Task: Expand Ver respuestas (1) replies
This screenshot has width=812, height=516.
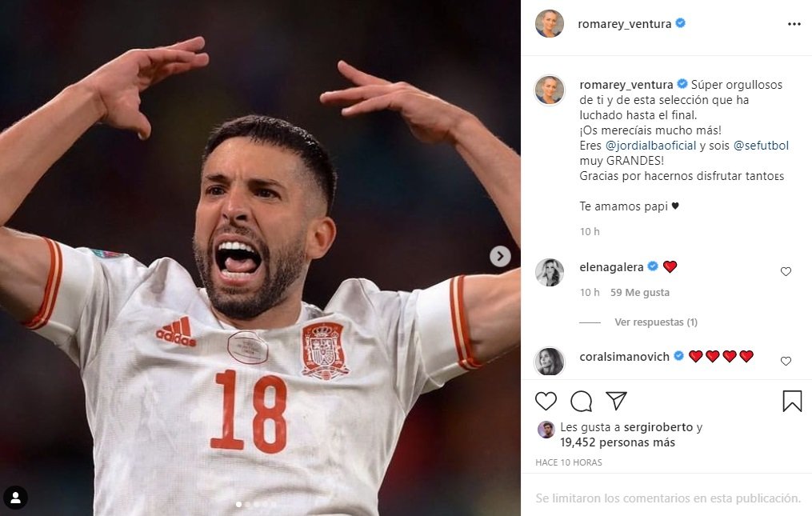Action: (x=656, y=322)
